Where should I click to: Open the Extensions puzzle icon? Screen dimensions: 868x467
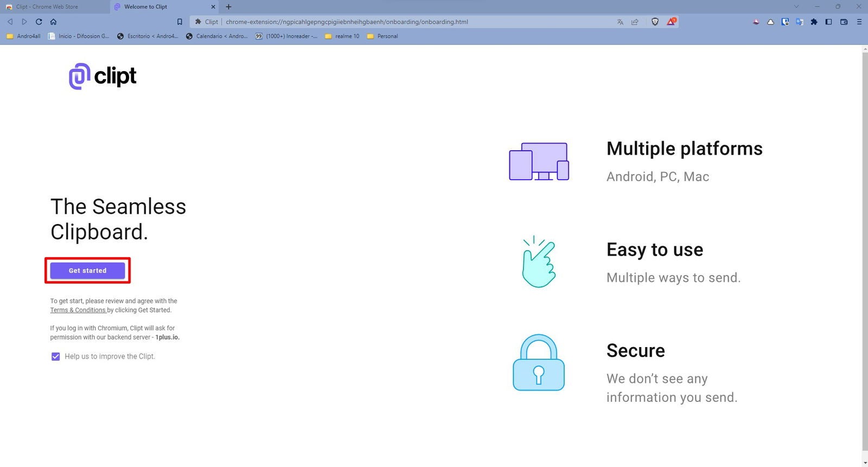coord(814,22)
